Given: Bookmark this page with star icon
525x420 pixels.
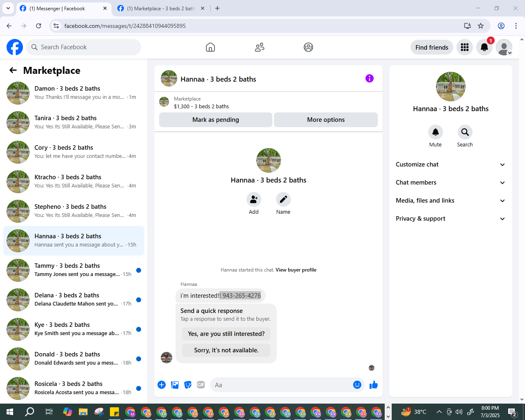Looking at the screenshot, I should pyautogui.click(x=481, y=26).
